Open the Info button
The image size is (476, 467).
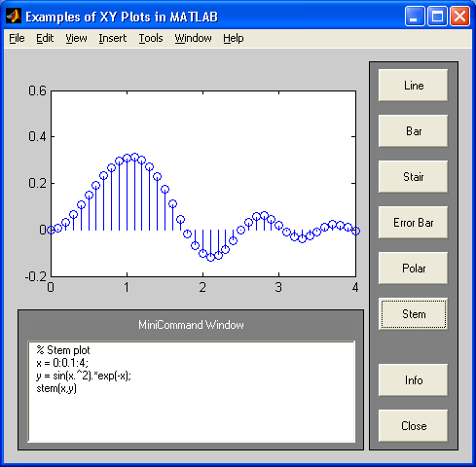(414, 380)
